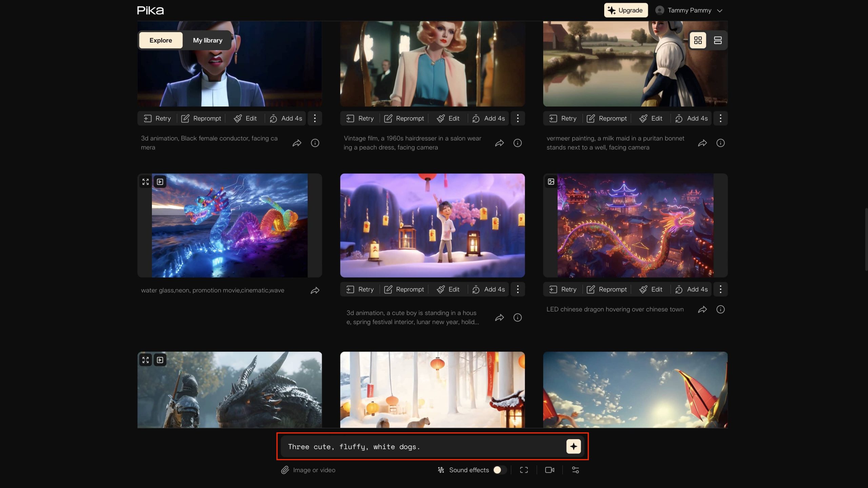Screen dimensions: 868x488
Task: Show info for the vermeer painting video
Action: (x=720, y=143)
